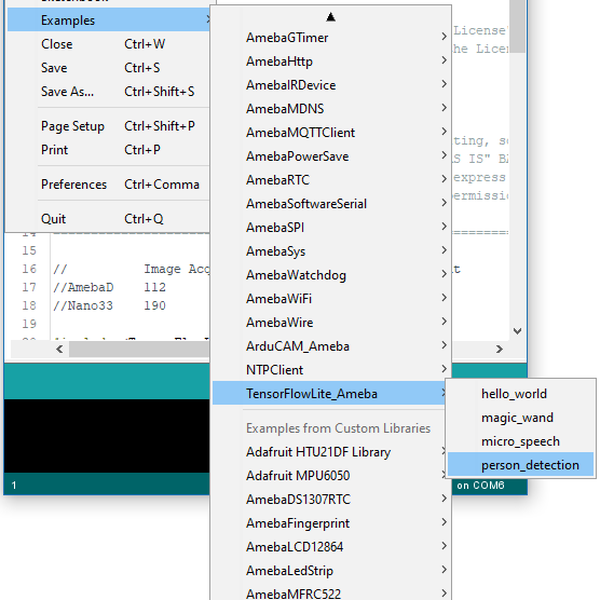This screenshot has height=600, width=600.
Task: Click the Close menu item
Action: point(57,44)
